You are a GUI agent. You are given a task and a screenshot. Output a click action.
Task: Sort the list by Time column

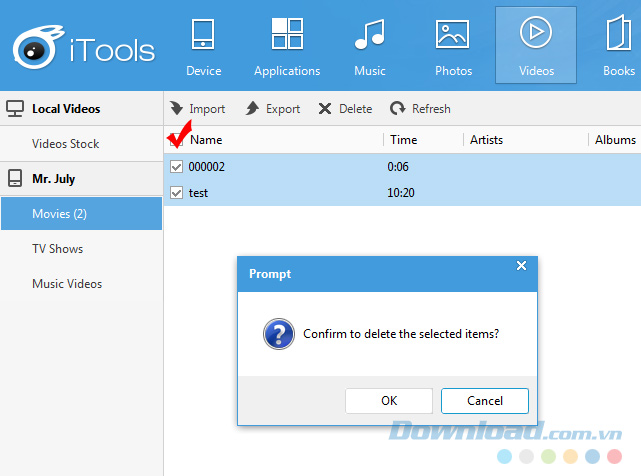(x=404, y=140)
